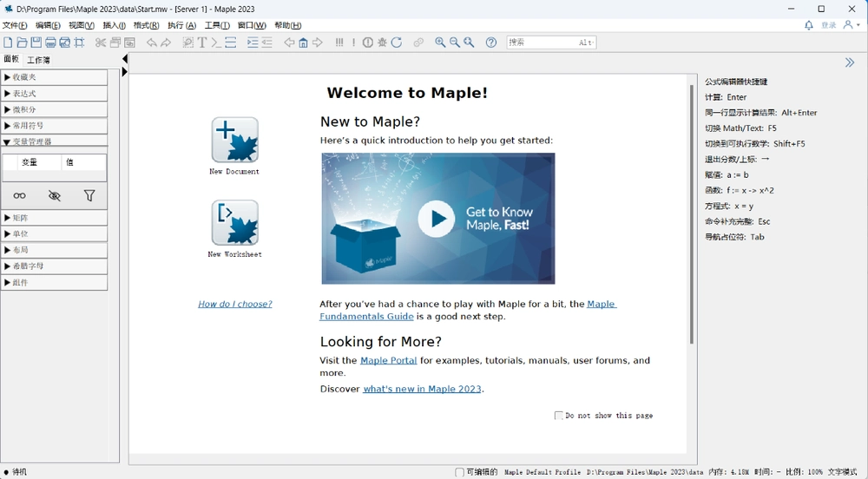Expand the 常用符号 palette

click(x=54, y=126)
